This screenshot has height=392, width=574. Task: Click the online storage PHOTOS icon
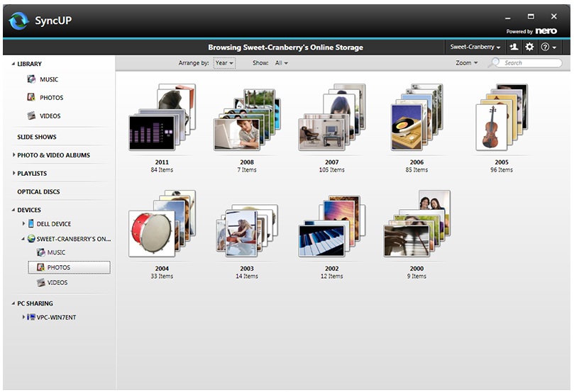point(41,267)
